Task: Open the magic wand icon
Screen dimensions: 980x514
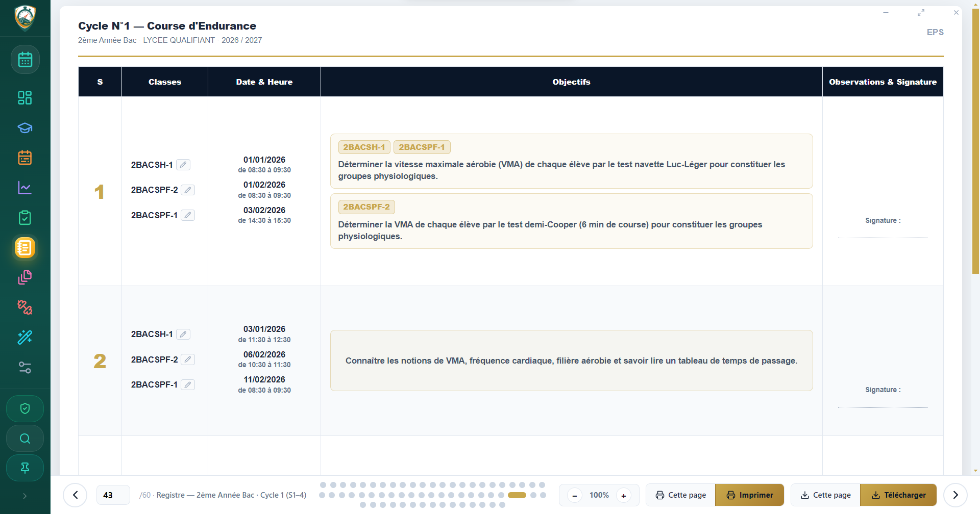Action: coord(25,337)
